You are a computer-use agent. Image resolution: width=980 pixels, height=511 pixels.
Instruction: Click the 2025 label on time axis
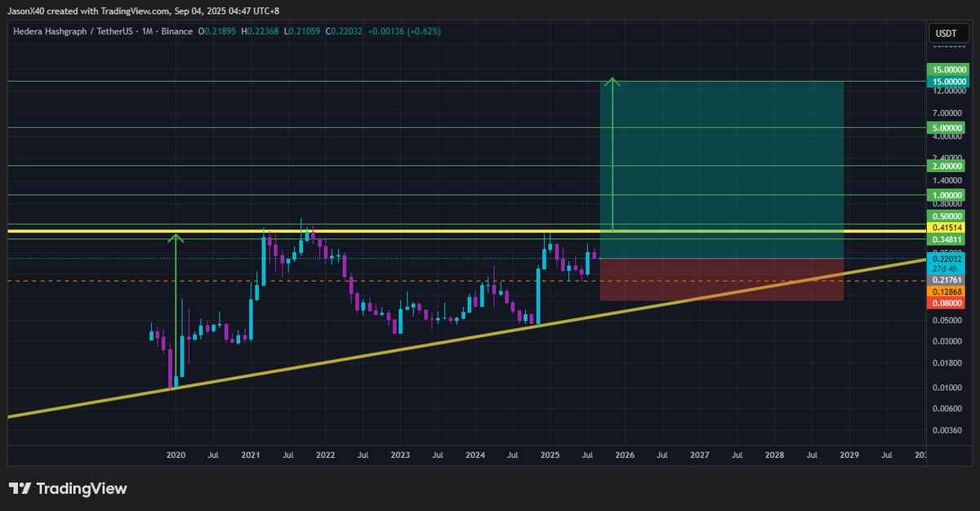click(x=550, y=454)
